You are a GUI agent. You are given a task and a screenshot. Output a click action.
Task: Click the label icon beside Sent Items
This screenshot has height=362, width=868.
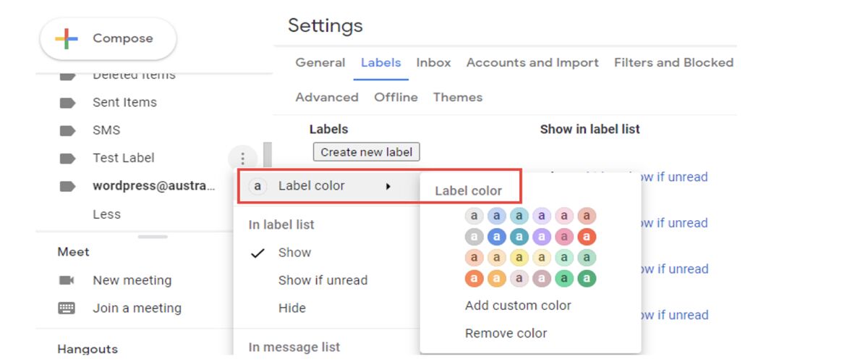pos(67,103)
